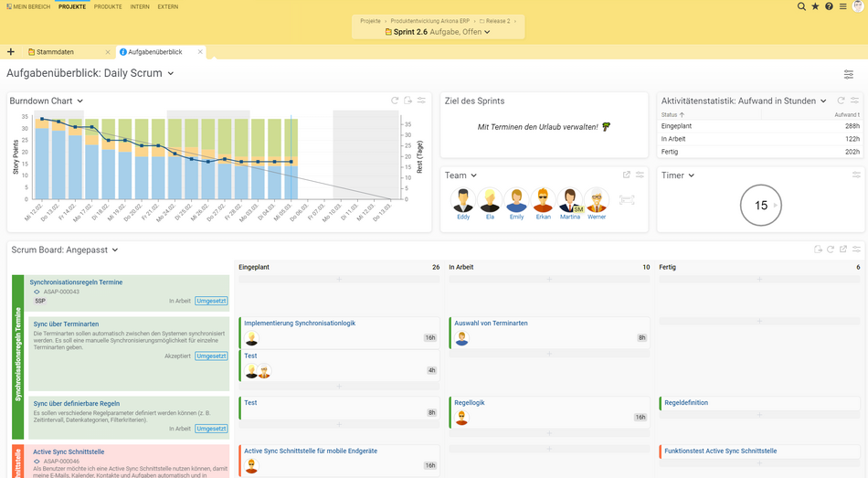Expand Sprint 2.6 Aufgabe dropdown
This screenshot has height=478, width=868.
(487, 32)
